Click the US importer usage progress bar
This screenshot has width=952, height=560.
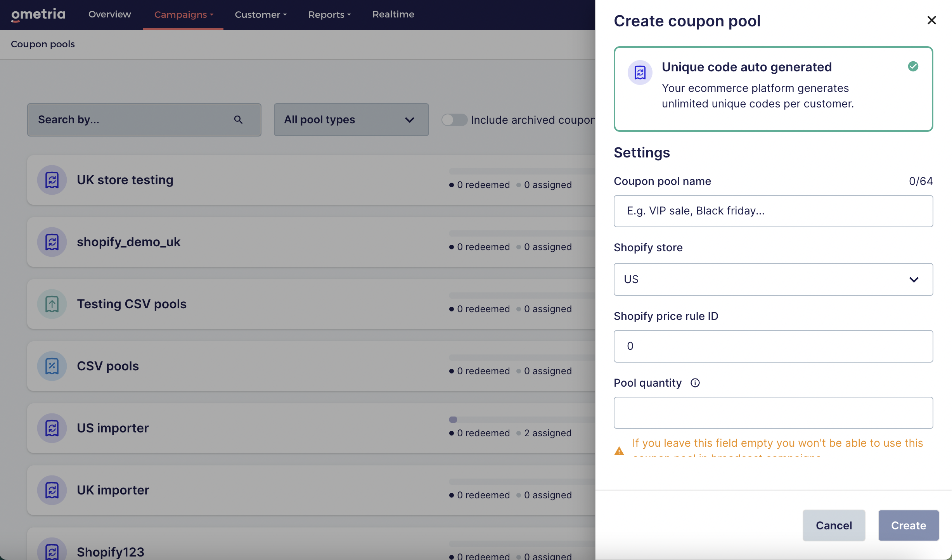tap(522, 420)
